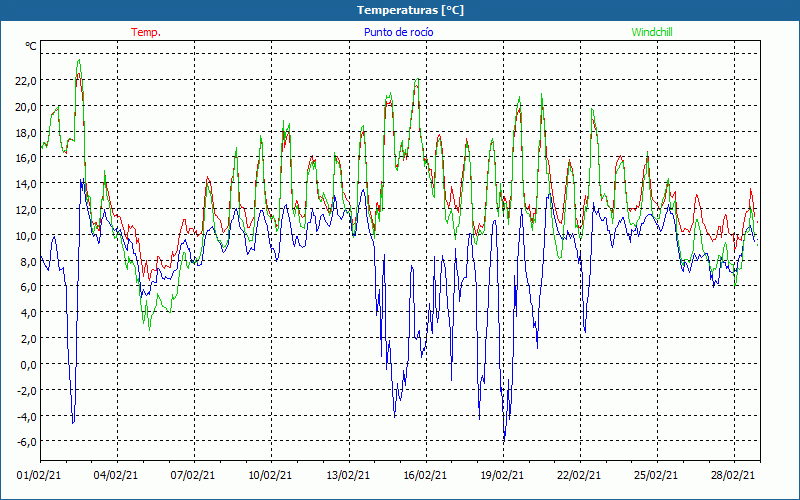Select the 0,0 y-axis value
The image size is (800, 500).
28,365
